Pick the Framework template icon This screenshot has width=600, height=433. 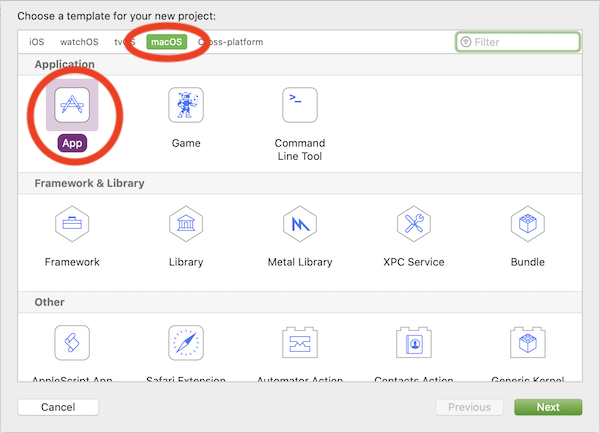(x=72, y=224)
